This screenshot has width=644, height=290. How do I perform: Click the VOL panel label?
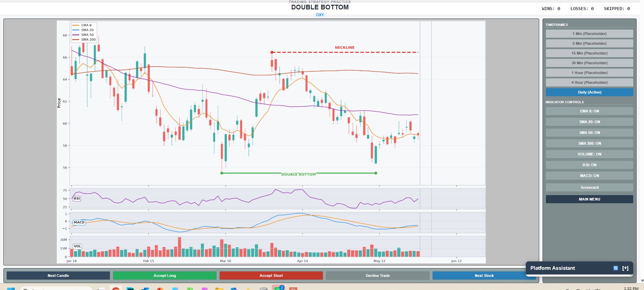pos(78,246)
